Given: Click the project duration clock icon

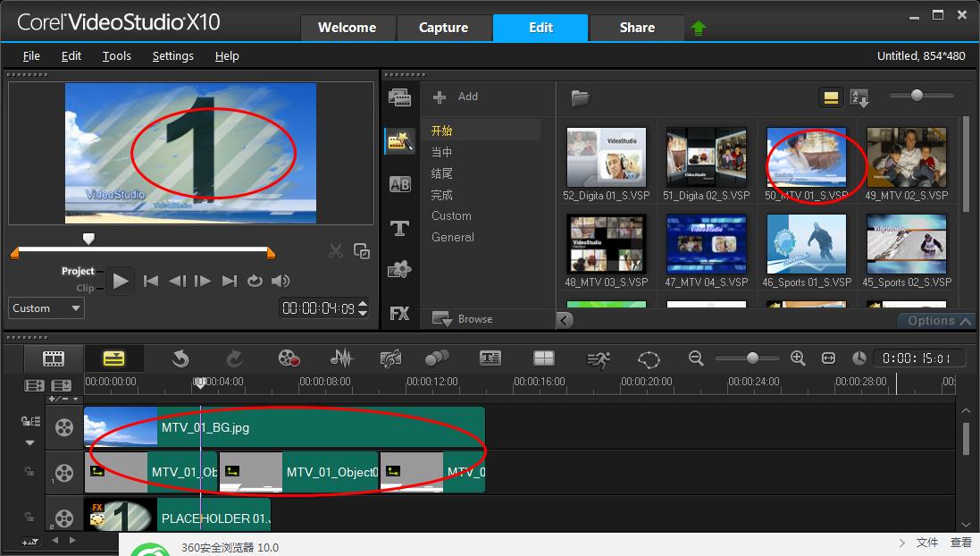Looking at the screenshot, I should (x=859, y=358).
